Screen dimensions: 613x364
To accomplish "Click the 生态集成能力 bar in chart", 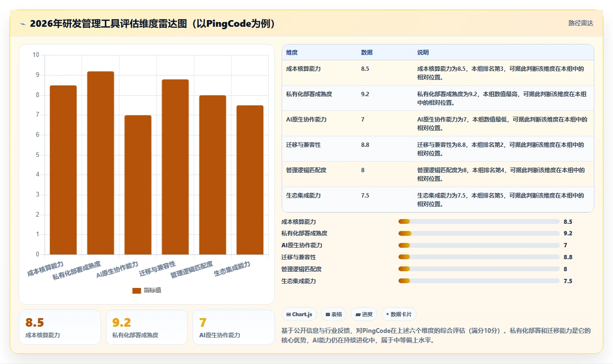I will pyautogui.click(x=250, y=180).
